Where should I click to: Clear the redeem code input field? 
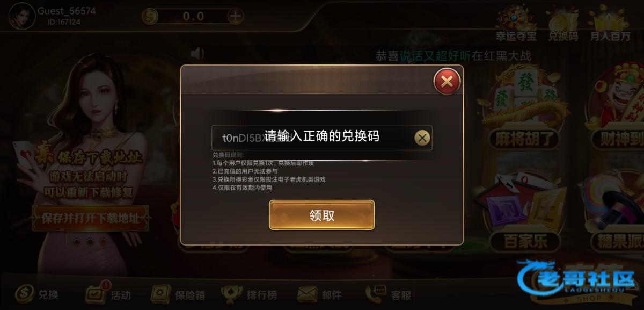point(423,138)
